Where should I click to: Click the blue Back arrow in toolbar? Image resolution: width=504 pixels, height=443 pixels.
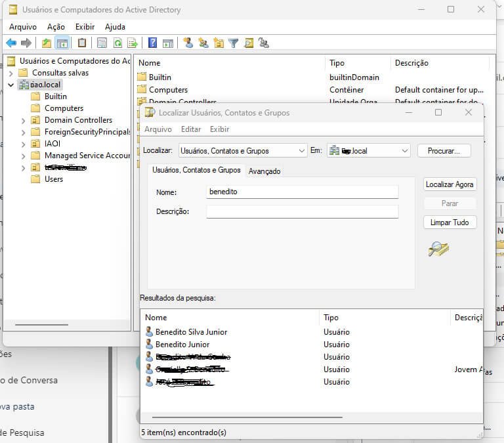click(11, 43)
